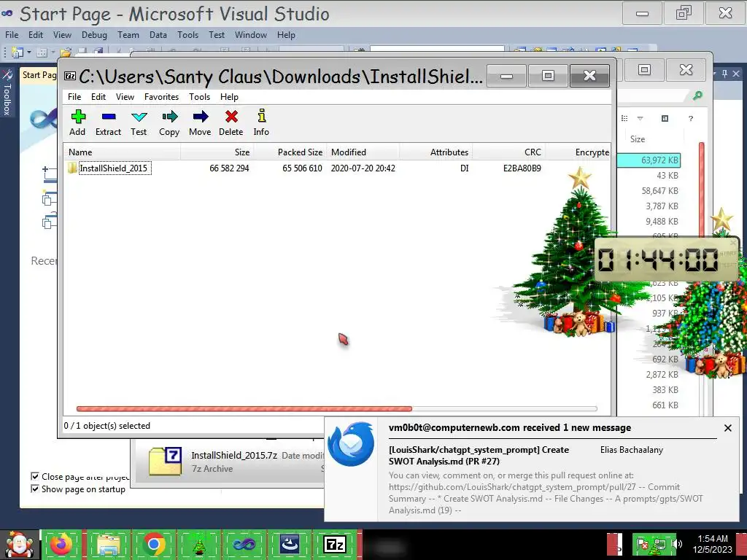Click the Add button in 7-Zip toolbar
This screenshot has height=560, width=747.
point(77,122)
